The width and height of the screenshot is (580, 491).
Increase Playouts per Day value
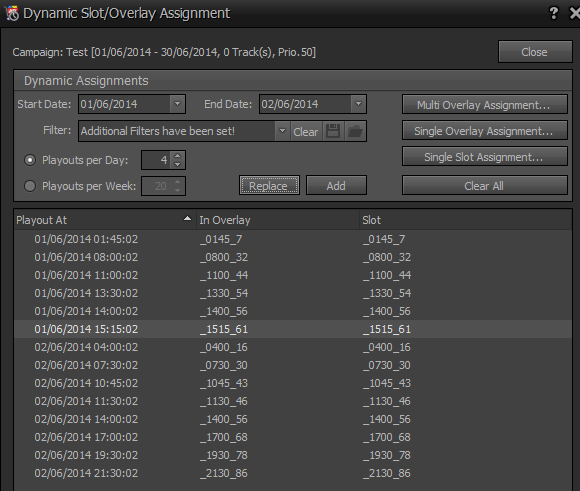click(178, 156)
